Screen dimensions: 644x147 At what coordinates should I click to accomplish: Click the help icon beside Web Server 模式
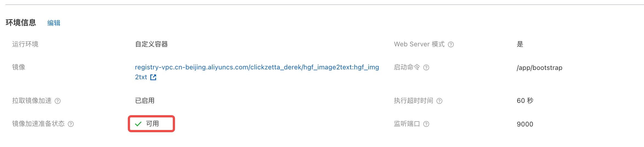[451, 44]
